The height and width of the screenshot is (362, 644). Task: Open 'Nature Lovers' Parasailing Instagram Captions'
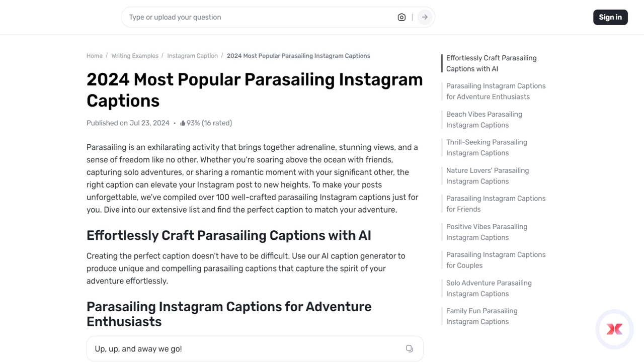[487, 175]
